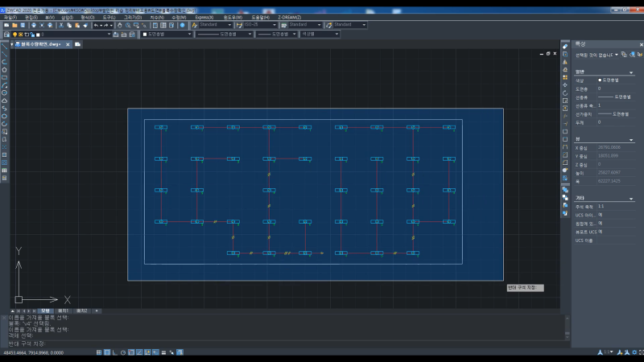Toggle the light bulb layer on/off icon
This screenshot has width=644, height=362.
14,35
